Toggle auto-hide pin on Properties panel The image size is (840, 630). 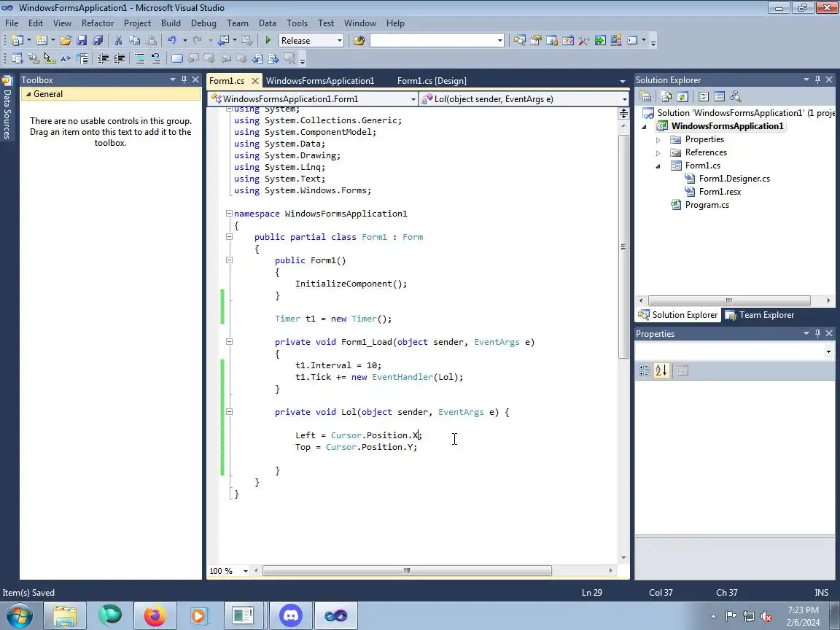(817, 333)
